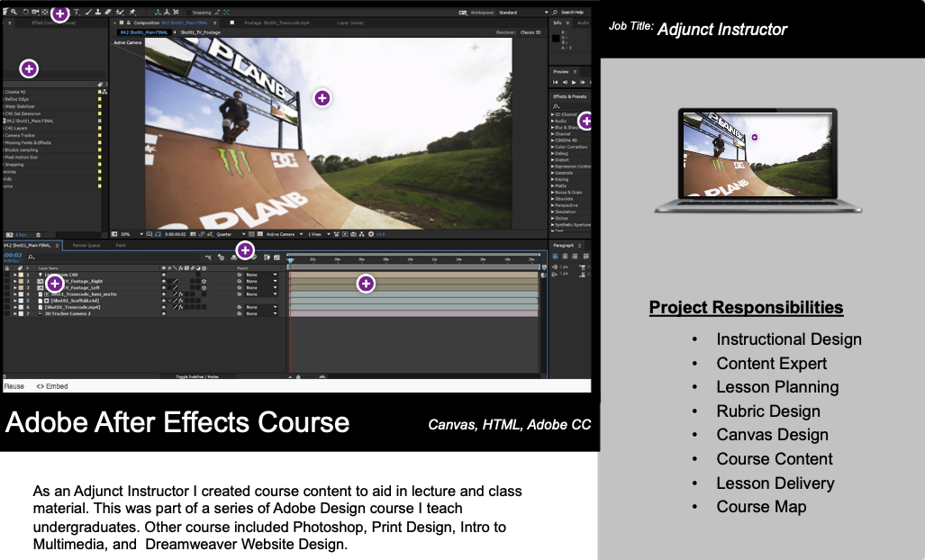Click the Reuse link below the embed
Screen dimensions: 925x560
click(x=14, y=387)
